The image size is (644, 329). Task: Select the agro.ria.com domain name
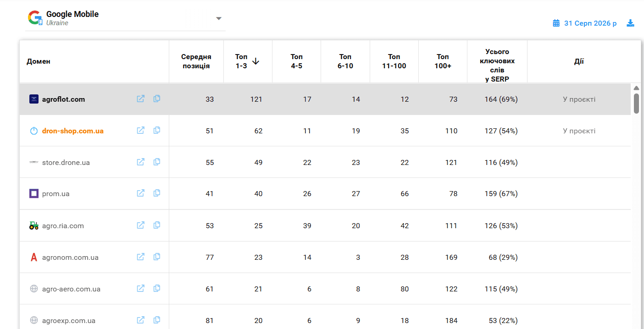tap(63, 225)
